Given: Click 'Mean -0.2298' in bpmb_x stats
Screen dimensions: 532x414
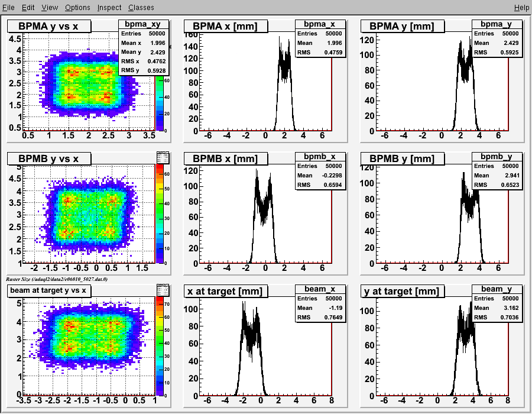Looking at the screenshot, I should tap(320, 176).
